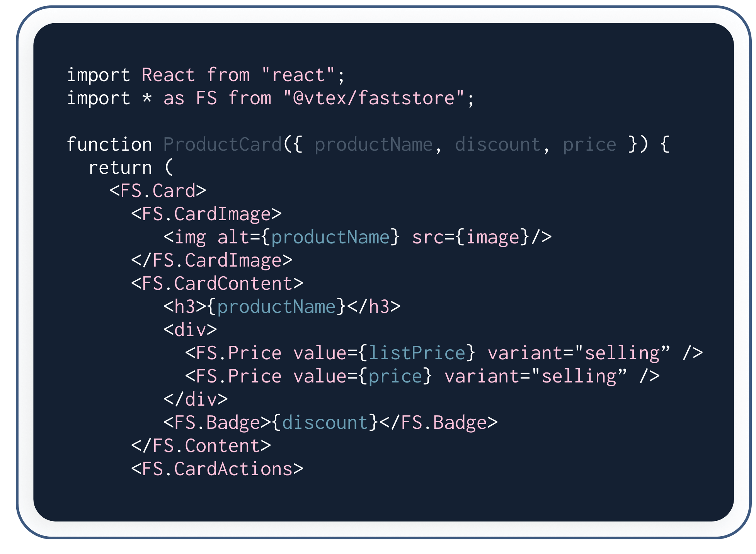Click the productName parameter in function signature
The height and width of the screenshot is (554, 756).
coord(373,144)
